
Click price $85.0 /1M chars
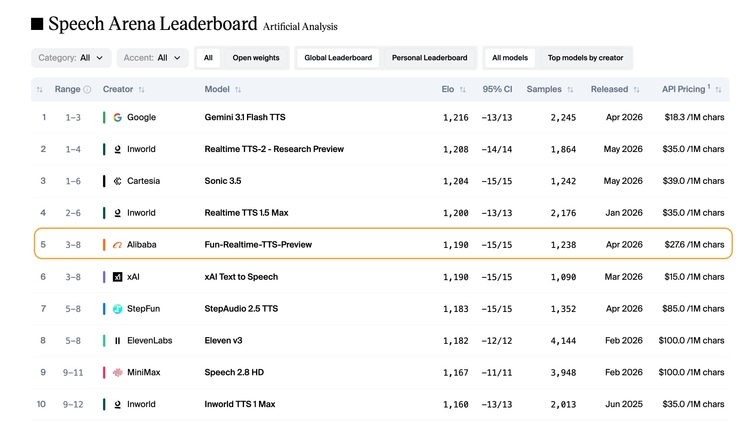coord(693,309)
